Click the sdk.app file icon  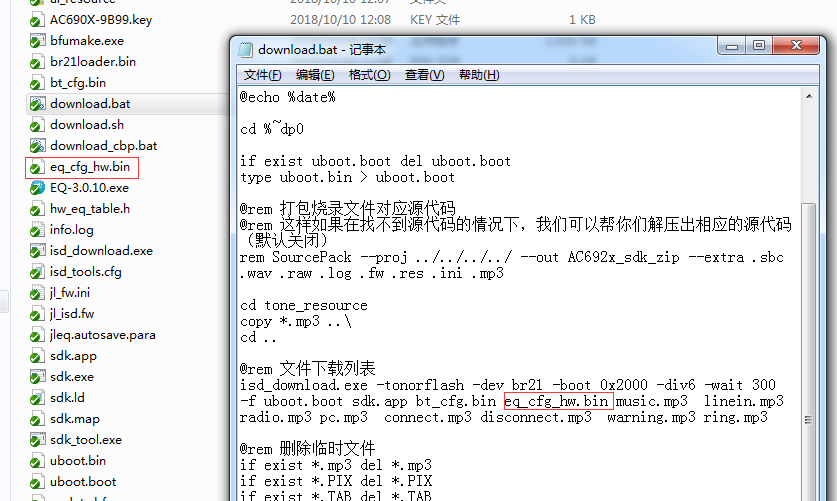point(37,356)
